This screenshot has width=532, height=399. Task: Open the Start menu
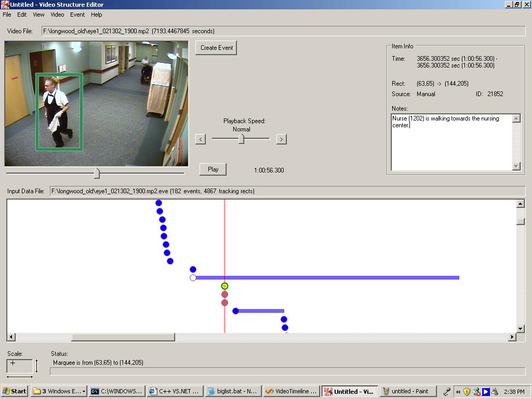15,391
